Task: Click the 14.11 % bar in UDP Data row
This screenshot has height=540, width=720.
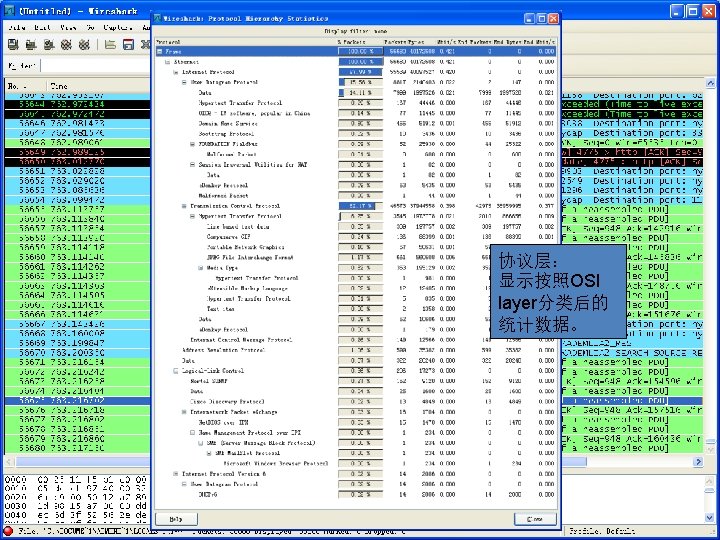Action: pos(360,93)
